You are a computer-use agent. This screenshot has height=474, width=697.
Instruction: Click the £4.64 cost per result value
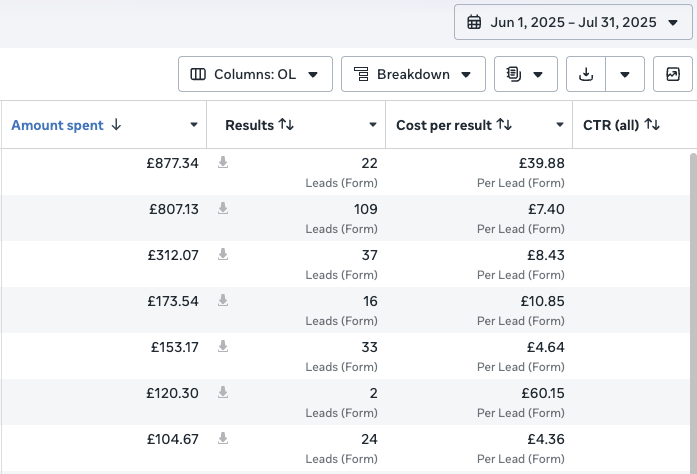pos(546,348)
